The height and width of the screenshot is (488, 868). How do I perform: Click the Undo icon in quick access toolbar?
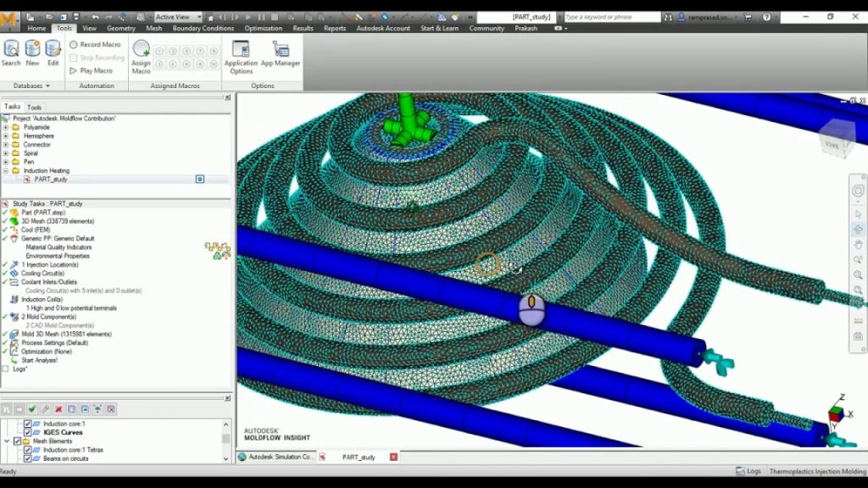pos(95,17)
